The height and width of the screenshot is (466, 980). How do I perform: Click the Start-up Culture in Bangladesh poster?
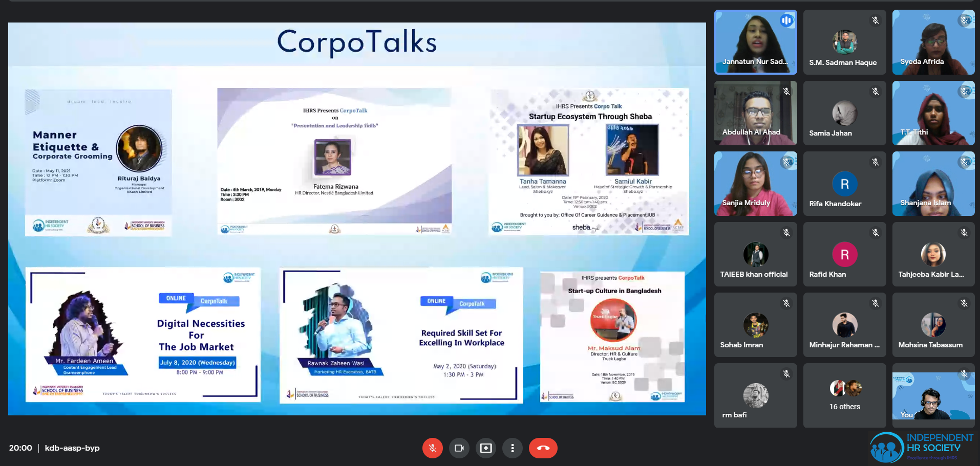pyautogui.click(x=612, y=337)
